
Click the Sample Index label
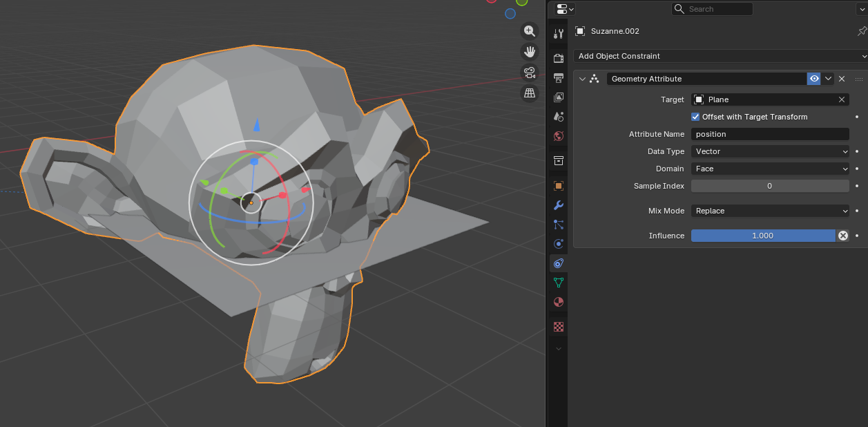[659, 186]
